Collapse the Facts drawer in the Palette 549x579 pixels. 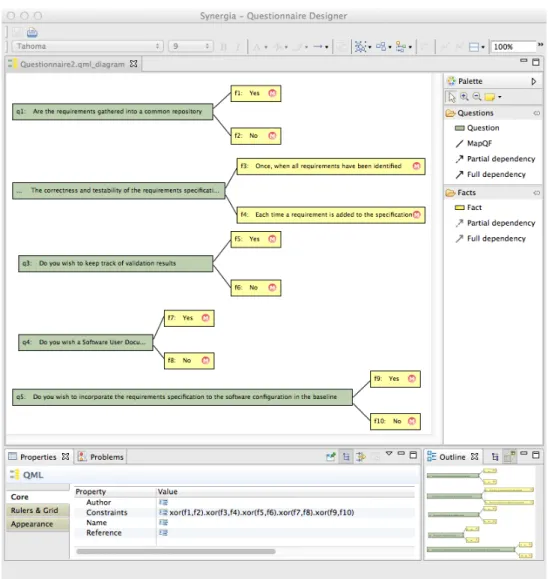pyautogui.click(x=493, y=193)
